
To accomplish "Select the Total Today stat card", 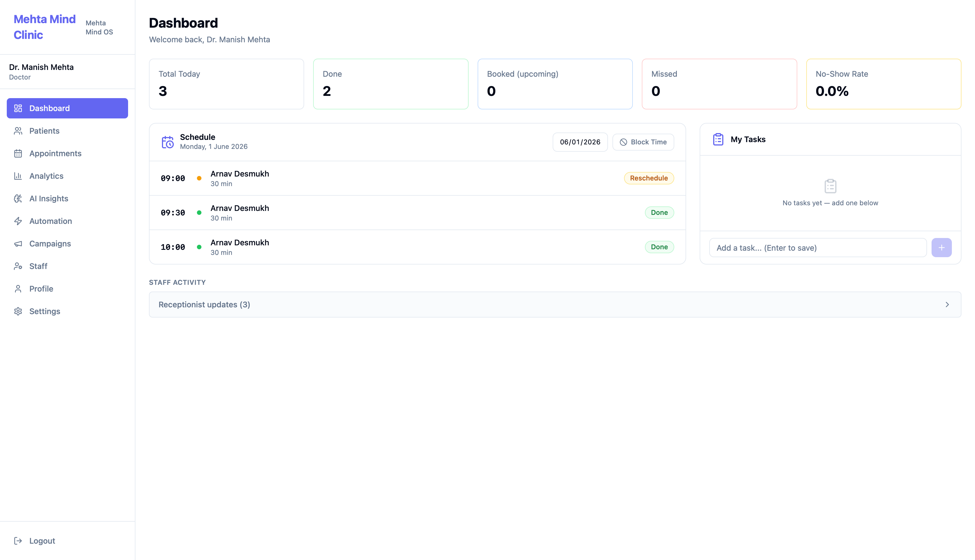I will [x=226, y=84].
